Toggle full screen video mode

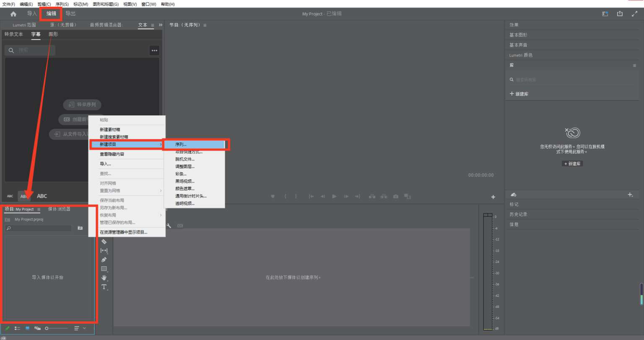pos(634,14)
